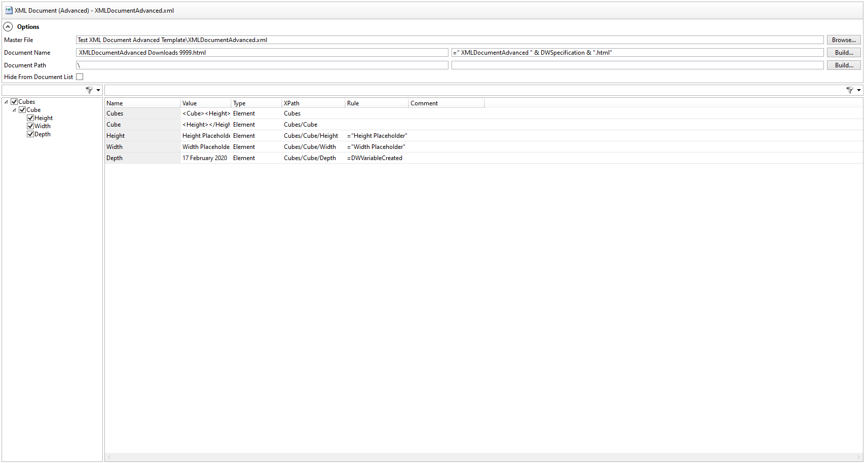The image size is (865, 463).
Task: Uncheck the Cubes node checkbox
Action: pos(14,102)
